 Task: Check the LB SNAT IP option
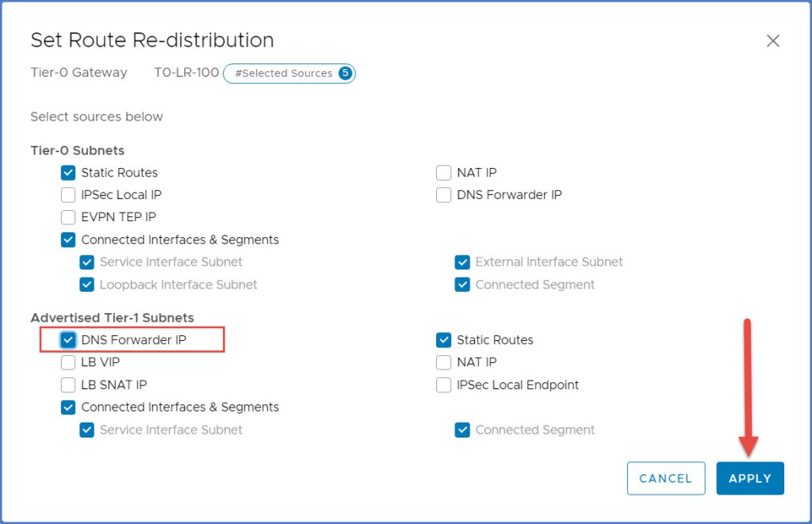pos(69,385)
